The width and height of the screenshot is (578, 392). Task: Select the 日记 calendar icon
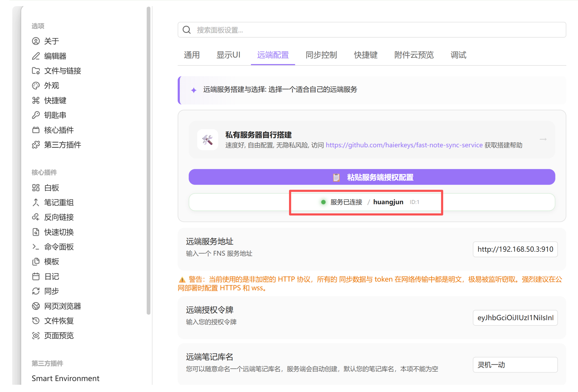pyautogui.click(x=36, y=276)
